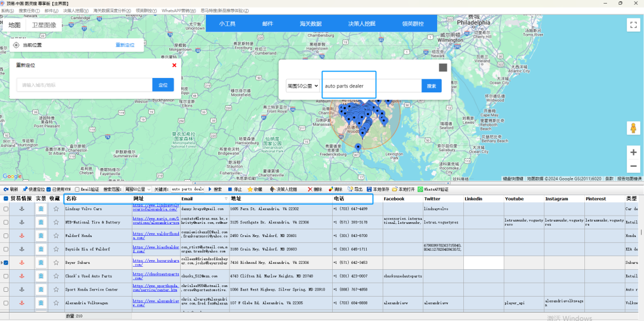Click the red 删除 delete icon
Viewport: 644px width, 321px height.
(x=310, y=189)
